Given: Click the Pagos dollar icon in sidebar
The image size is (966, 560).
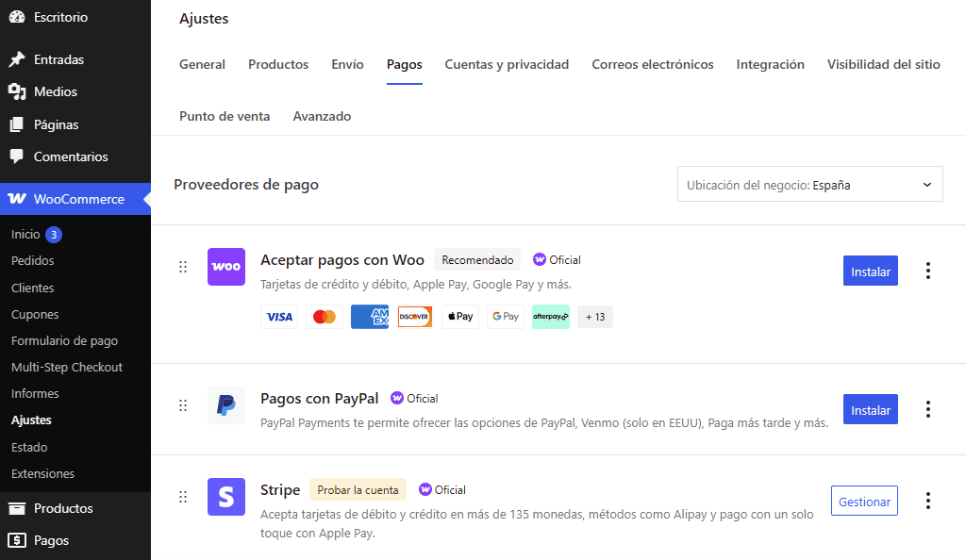Looking at the screenshot, I should (17, 540).
